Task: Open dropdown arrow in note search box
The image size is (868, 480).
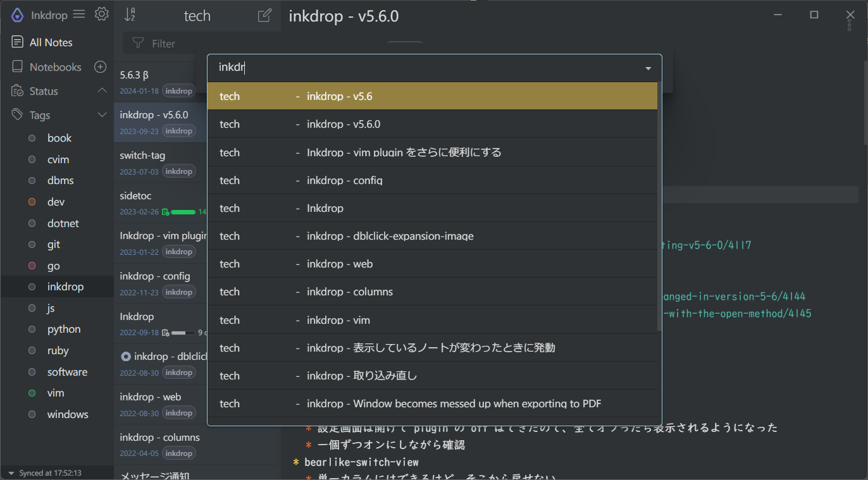Action: pyautogui.click(x=648, y=68)
